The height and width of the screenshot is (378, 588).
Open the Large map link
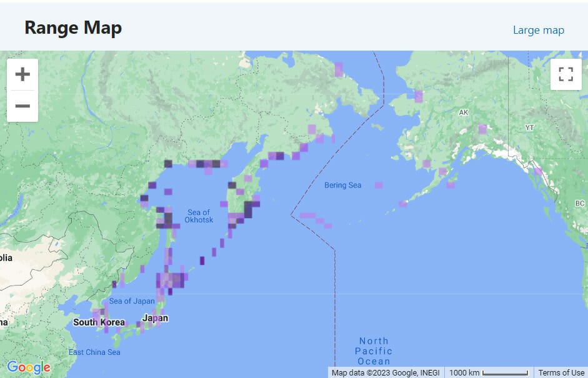click(x=539, y=30)
